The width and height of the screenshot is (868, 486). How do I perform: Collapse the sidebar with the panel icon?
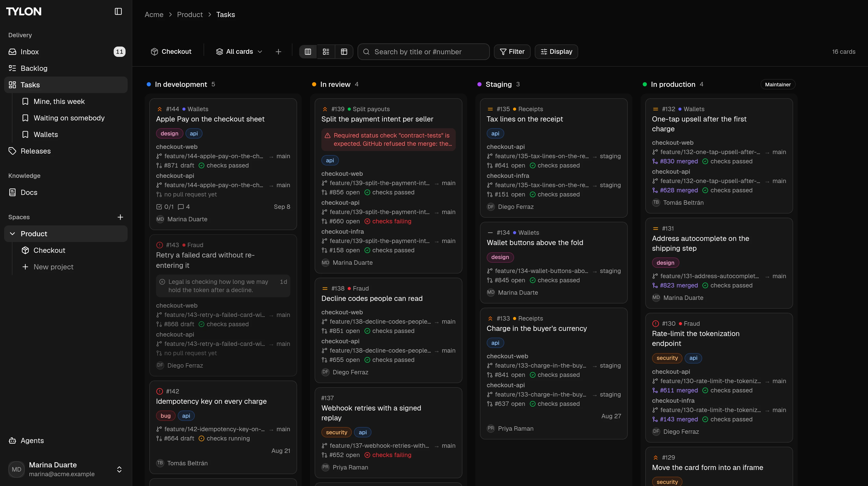coord(118,11)
